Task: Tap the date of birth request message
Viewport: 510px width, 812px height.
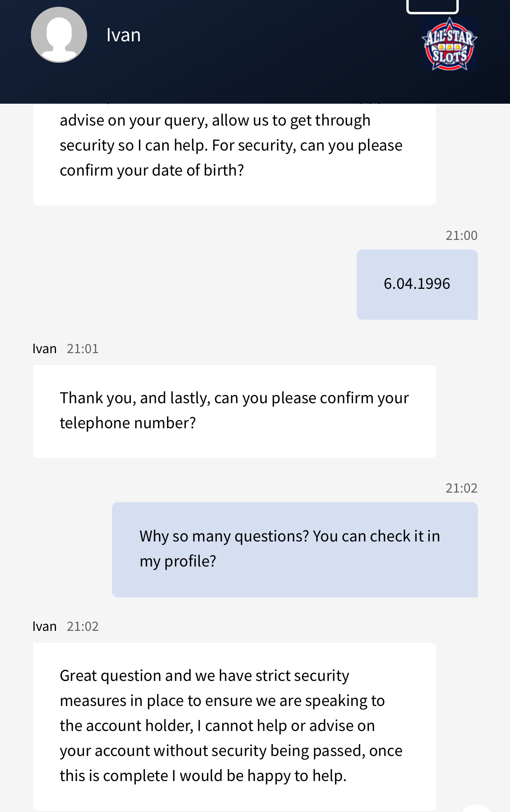Action: coord(235,154)
